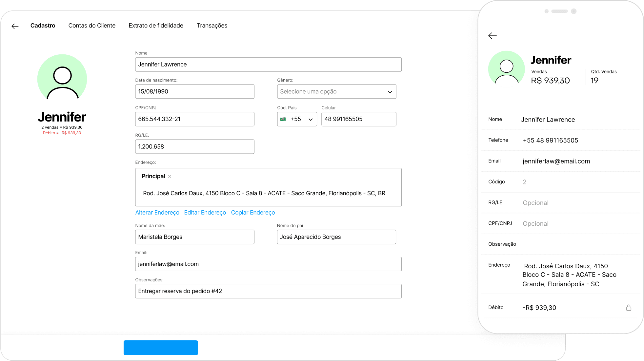Click the lock icon next to Débito
The width and height of the screenshot is (644, 361).
click(628, 308)
